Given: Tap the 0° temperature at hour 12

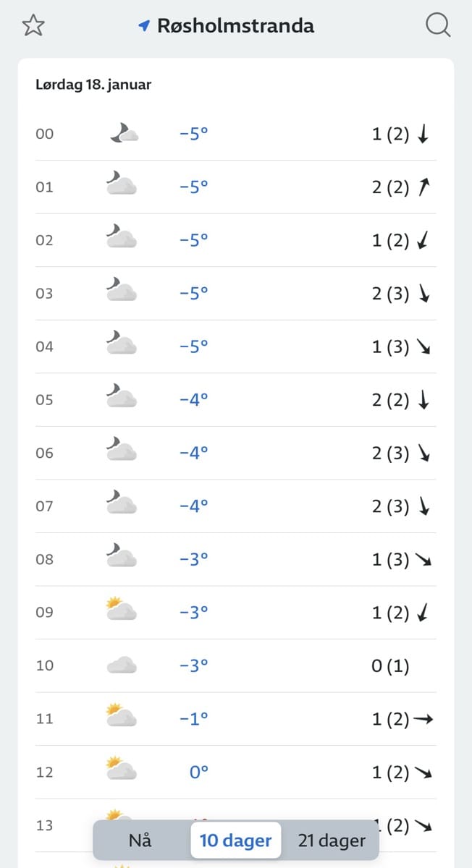Looking at the screenshot, I should click(198, 772).
